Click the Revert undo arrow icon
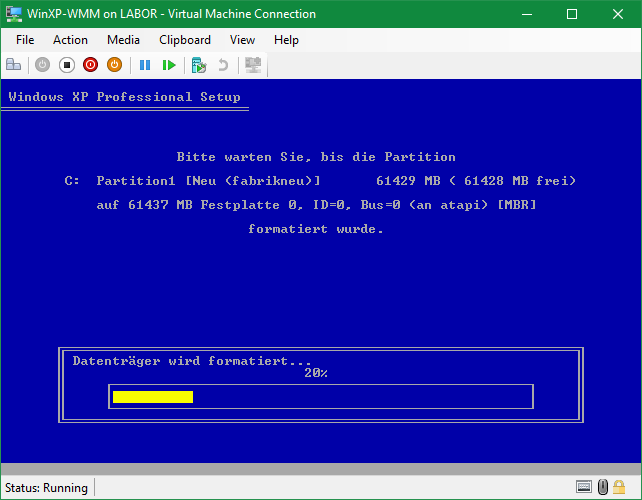Screen dimensions: 642x500 (223, 65)
